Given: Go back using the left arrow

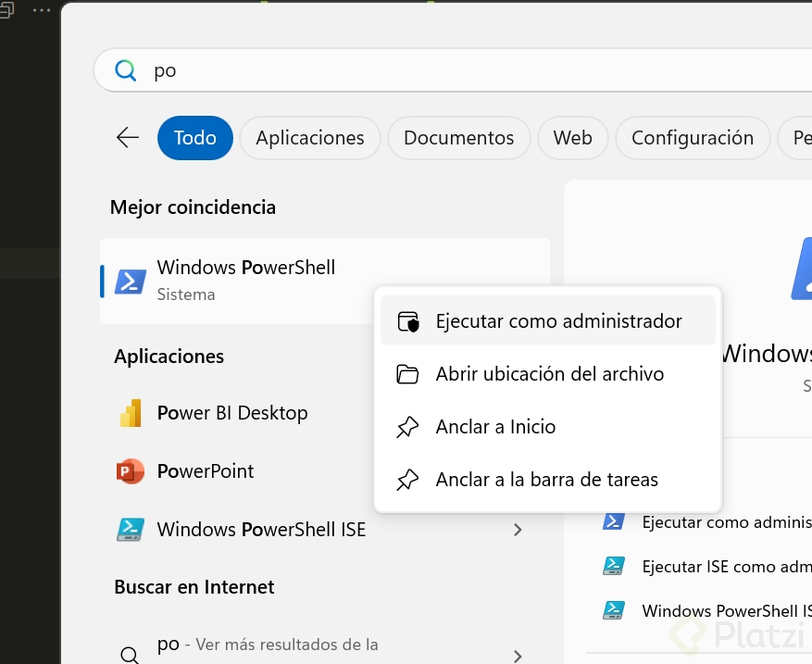Looking at the screenshot, I should coord(128,138).
